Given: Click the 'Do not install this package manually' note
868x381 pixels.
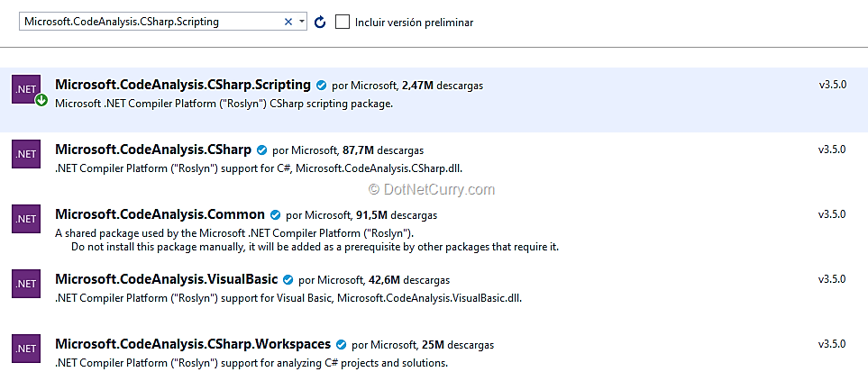Looking at the screenshot, I should point(315,247).
